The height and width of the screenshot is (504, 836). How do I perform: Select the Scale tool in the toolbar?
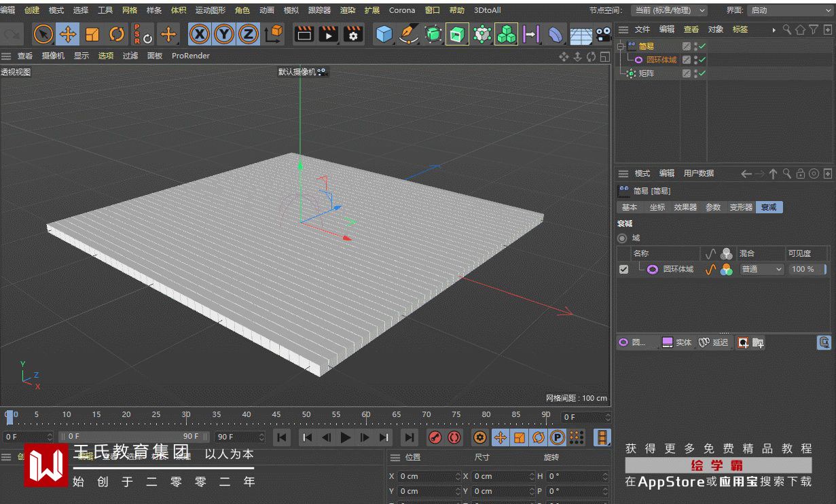point(92,34)
